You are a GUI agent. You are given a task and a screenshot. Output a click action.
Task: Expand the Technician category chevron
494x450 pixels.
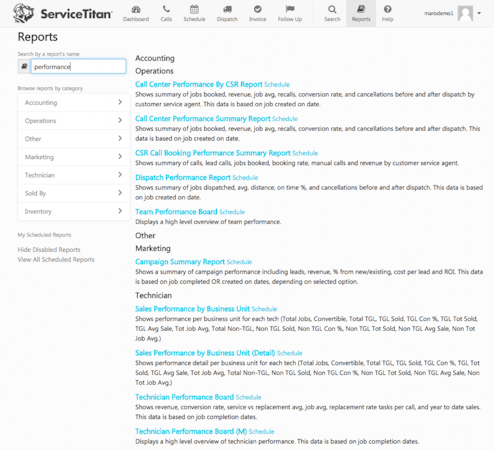click(120, 175)
